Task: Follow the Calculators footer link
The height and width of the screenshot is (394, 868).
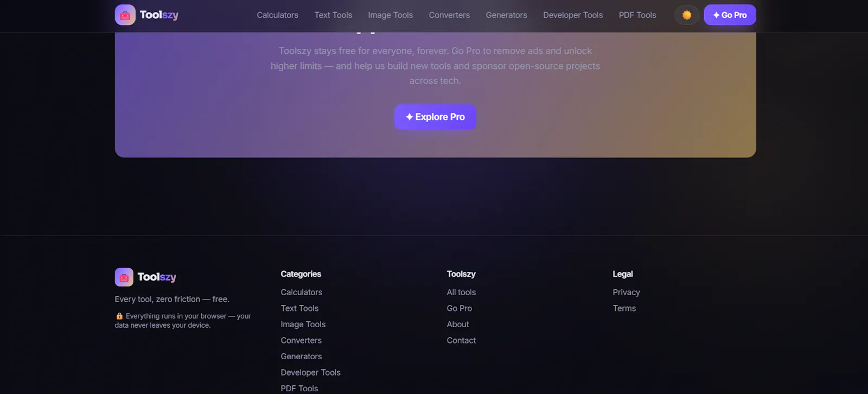Action: click(301, 292)
